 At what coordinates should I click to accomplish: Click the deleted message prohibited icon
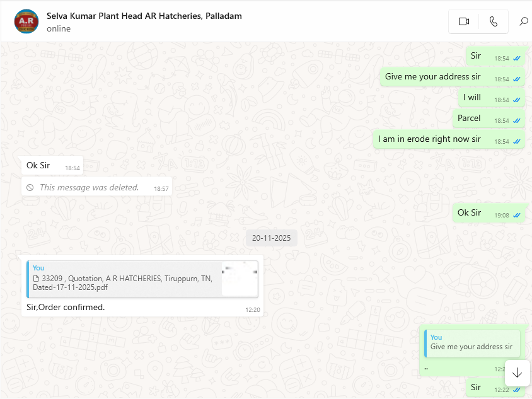[30, 187]
